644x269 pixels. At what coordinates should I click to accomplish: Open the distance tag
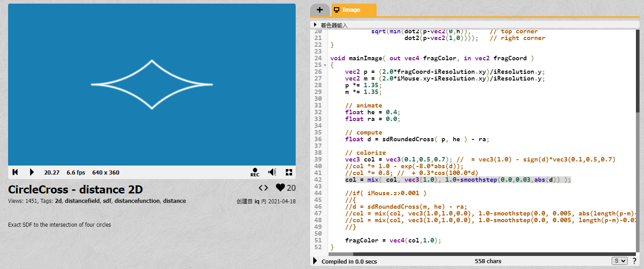(174, 201)
